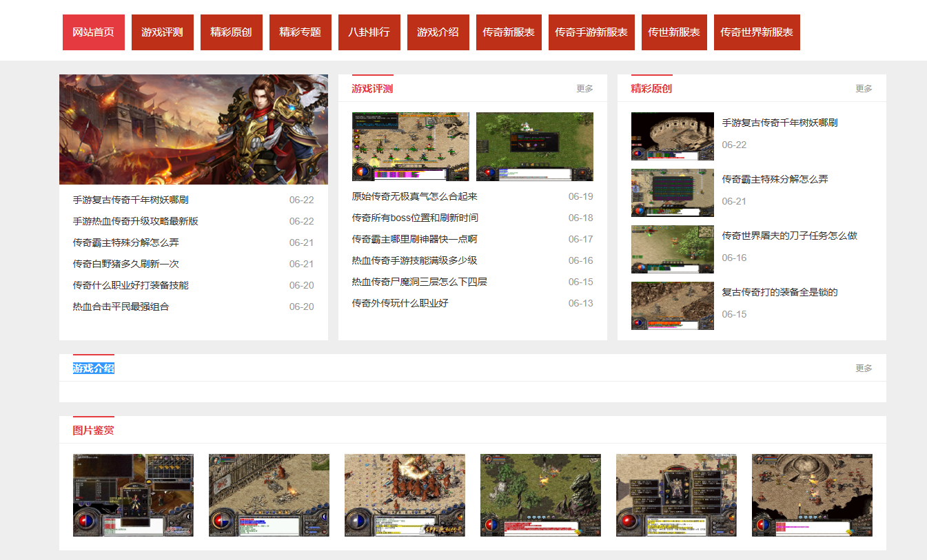Click 更多 in the 游戏介绍 section
The width and height of the screenshot is (927, 560).
[x=864, y=369]
